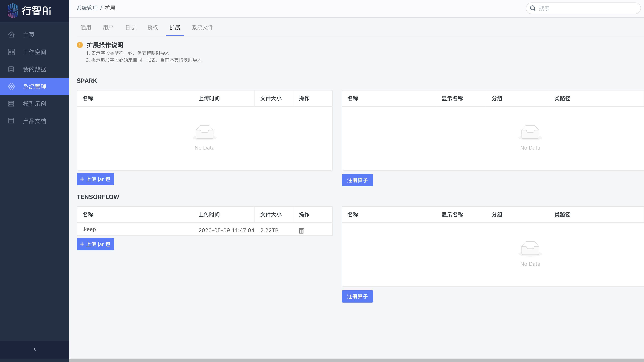
Task: Click the 行智Ai logo
Action: pyautogui.click(x=30, y=11)
